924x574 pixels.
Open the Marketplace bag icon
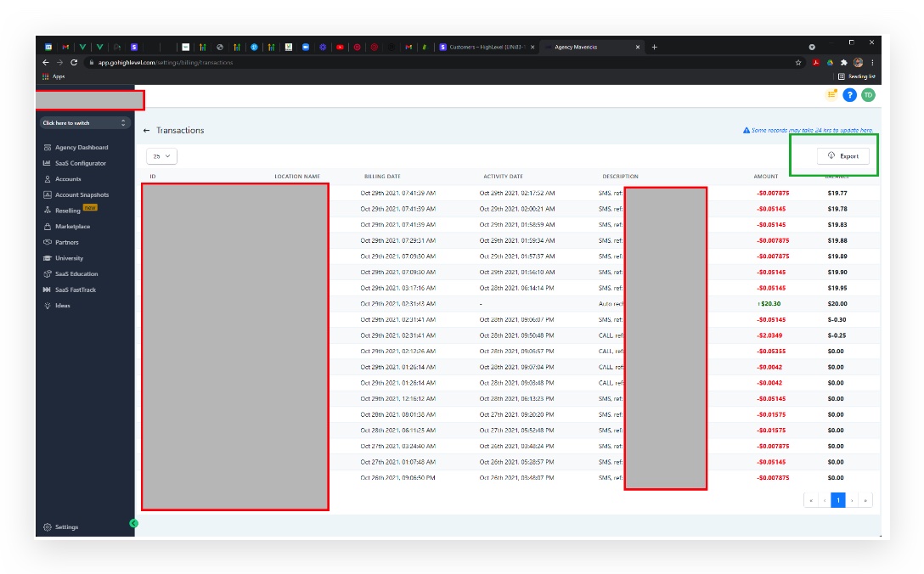48,227
